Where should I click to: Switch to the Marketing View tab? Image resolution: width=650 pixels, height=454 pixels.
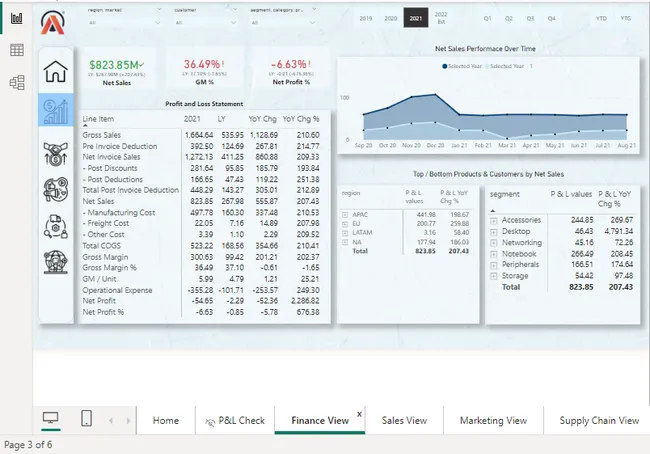point(493,420)
